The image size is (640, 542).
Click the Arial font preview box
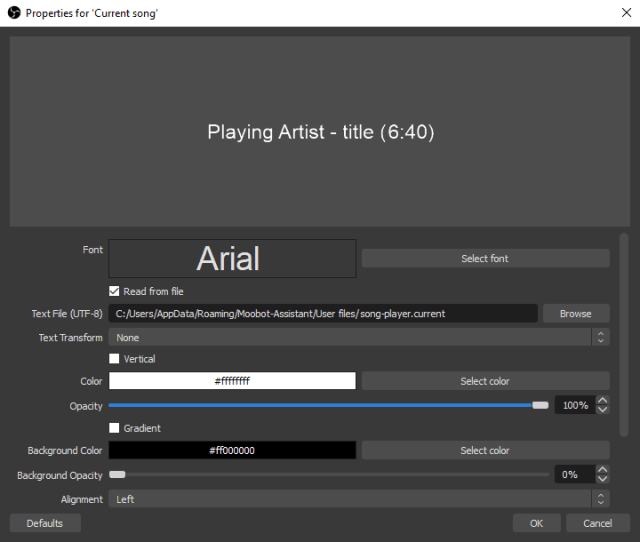232,258
